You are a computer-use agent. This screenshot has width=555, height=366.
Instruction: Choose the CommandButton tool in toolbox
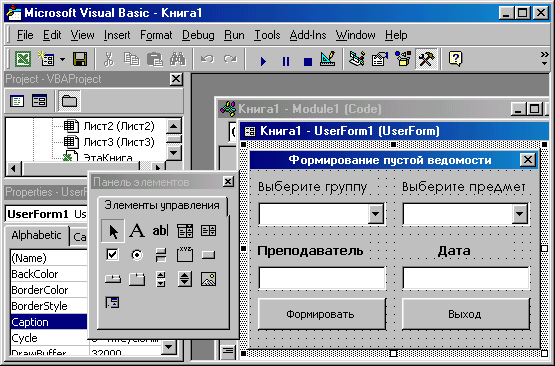coord(208,255)
